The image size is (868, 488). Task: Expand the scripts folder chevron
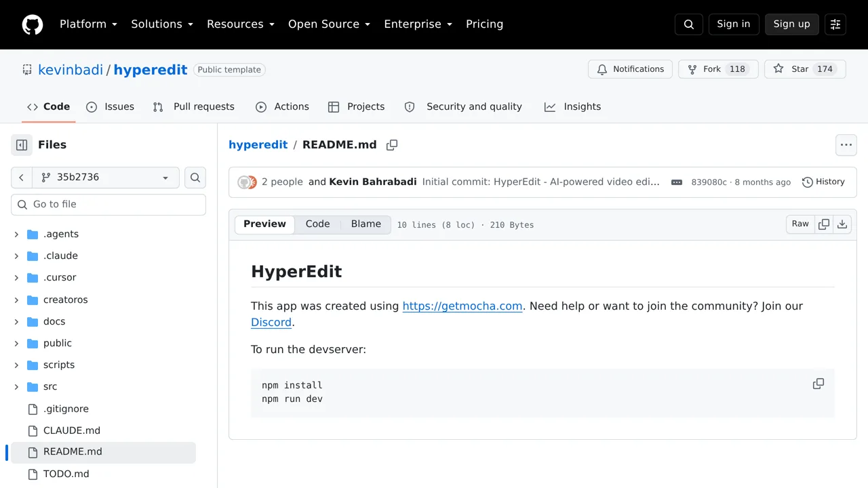pyautogui.click(x=16, y=365)
